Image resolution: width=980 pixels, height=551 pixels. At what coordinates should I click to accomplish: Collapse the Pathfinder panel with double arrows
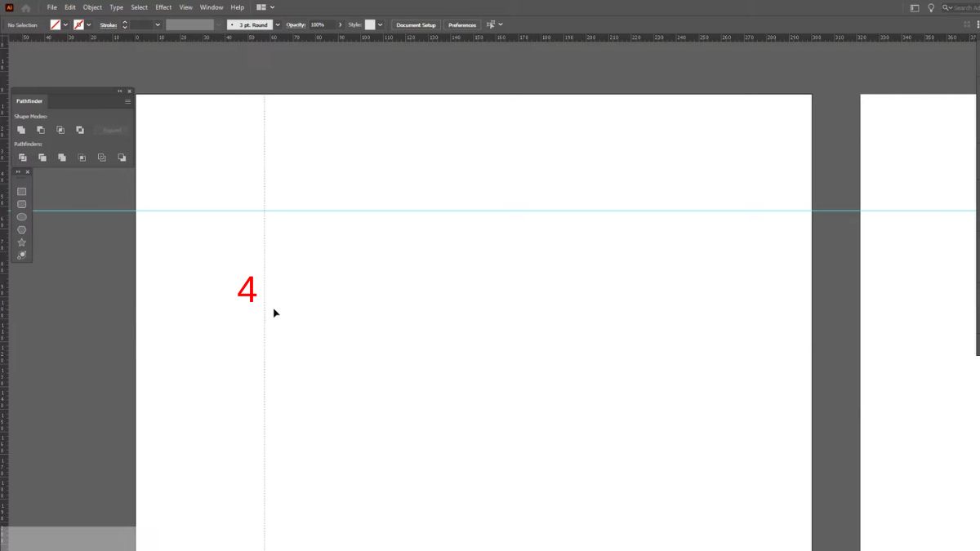tap(120, 91)
